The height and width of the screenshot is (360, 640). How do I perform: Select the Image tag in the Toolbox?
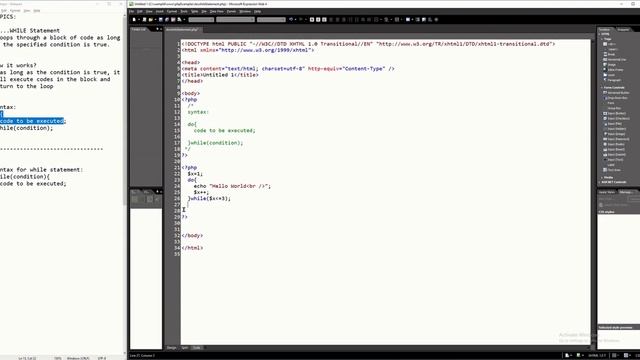[x=611, y=64]
